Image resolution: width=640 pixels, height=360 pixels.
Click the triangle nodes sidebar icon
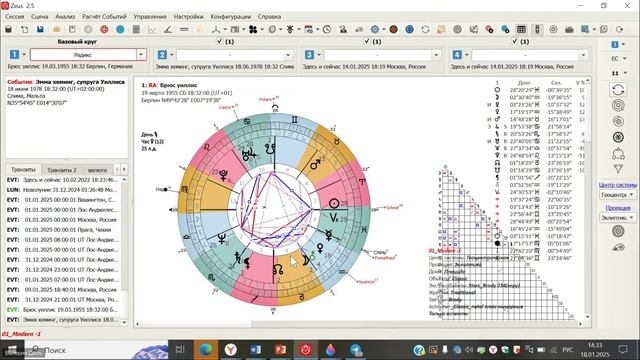618,153
